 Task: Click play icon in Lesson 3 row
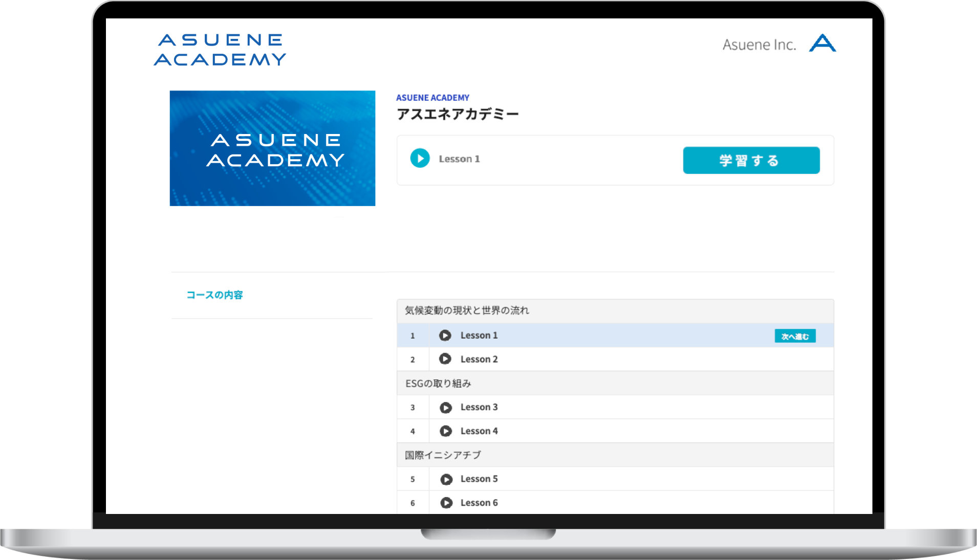[x=445, y=408]
